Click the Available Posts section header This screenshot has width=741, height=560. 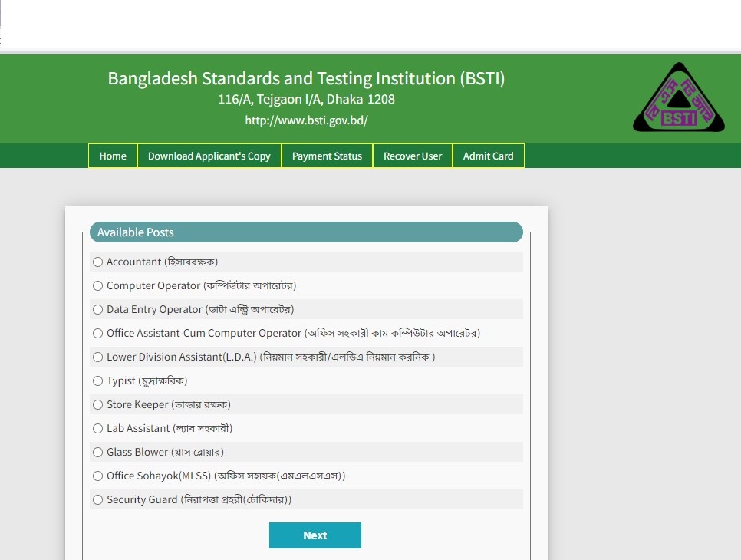click(x=306, y=232)
